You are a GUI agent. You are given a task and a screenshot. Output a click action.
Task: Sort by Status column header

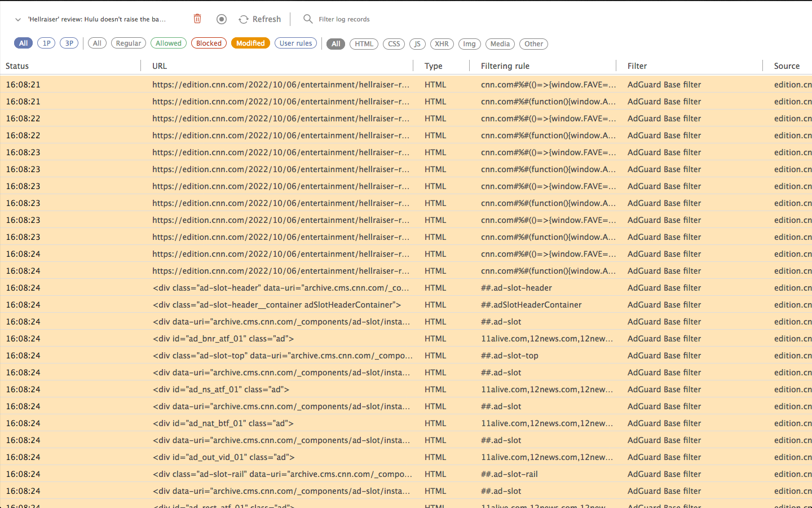(x=17, y=65)
